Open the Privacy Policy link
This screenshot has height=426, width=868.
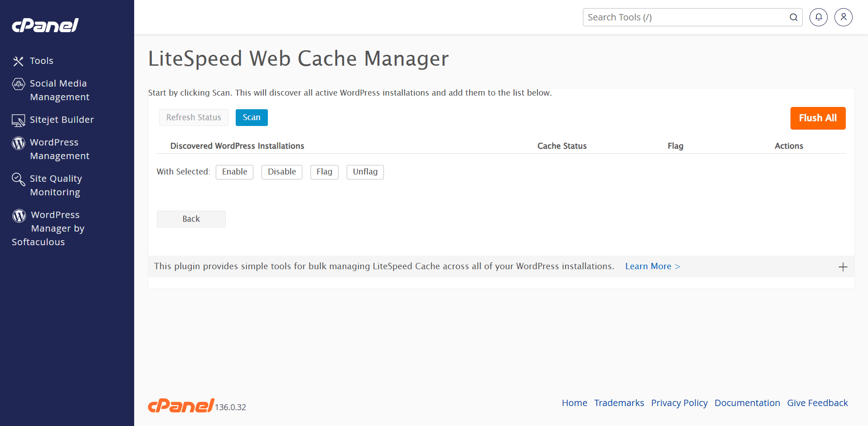pos(679,403)
